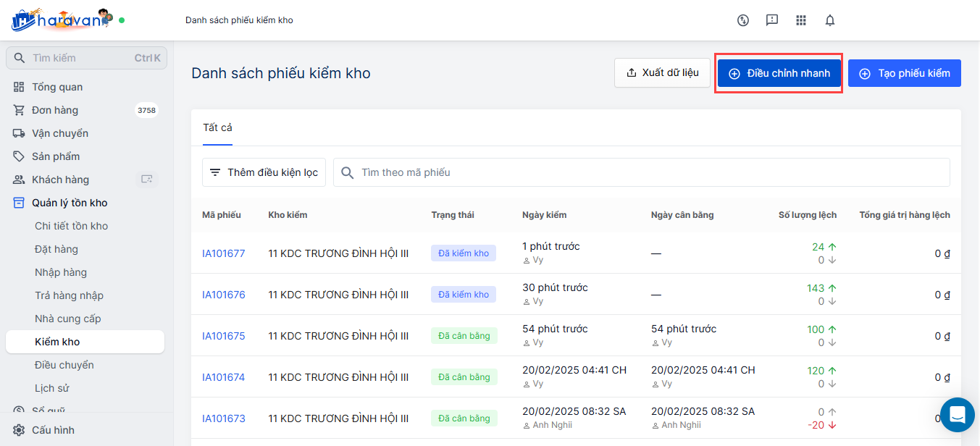This screenshot has height=446, width=980.
Task: Open the Thêm điều kiện lọc filter
Action: [x=264, y=172]
